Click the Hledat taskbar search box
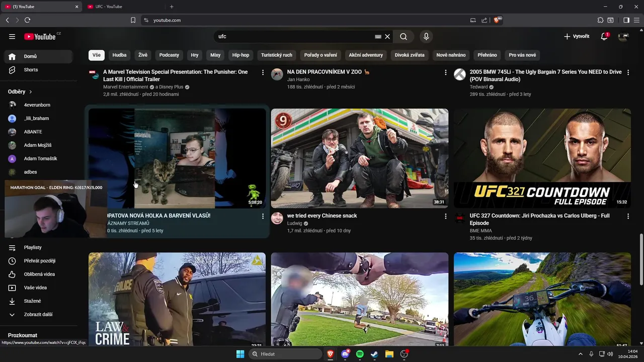644x362 pixels. click(285, 354)
